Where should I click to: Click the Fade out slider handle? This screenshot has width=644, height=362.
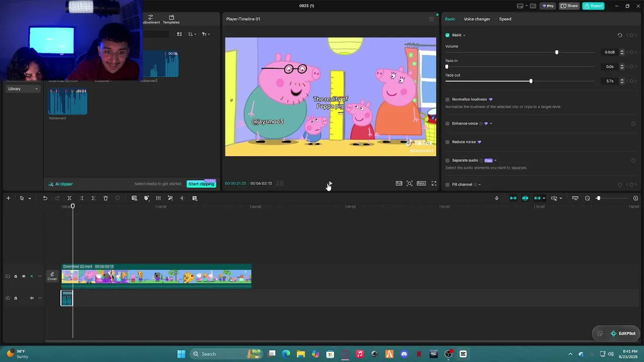pyautogui.click(x=530, y=81)
